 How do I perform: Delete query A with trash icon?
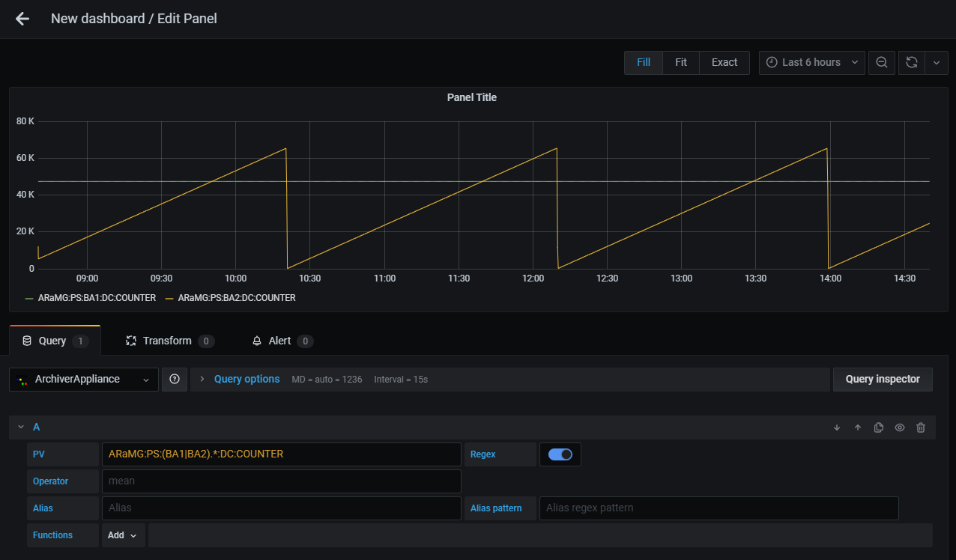pos(921,427)
